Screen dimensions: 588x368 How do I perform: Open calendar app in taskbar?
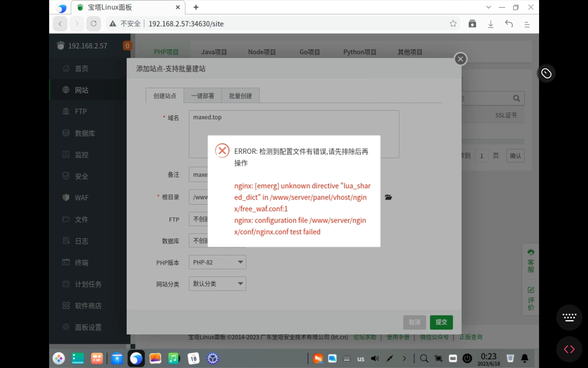(x=194, y=358)
